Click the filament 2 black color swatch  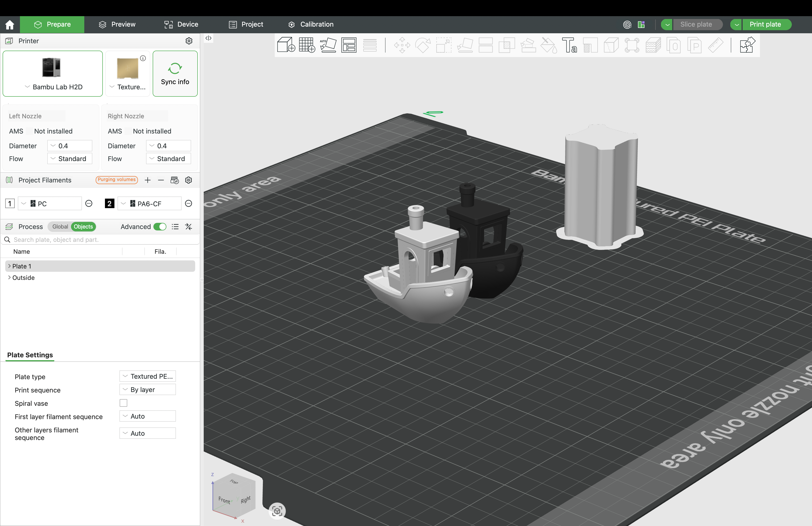[109, 204]
